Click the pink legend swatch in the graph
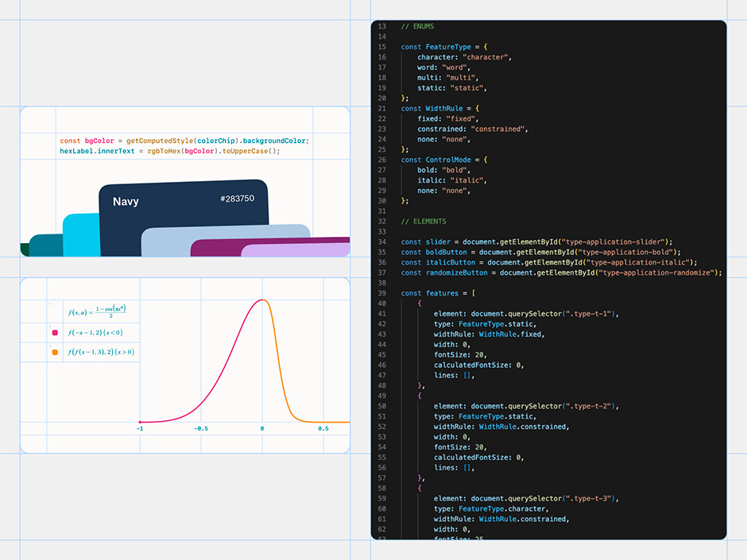 (x=55, y=332)
